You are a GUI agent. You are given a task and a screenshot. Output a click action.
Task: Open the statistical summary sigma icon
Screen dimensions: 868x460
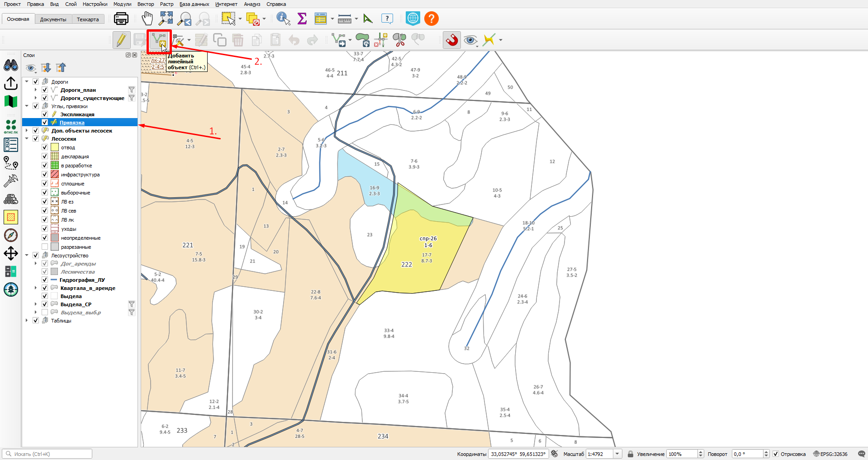(x=302, y=19)
